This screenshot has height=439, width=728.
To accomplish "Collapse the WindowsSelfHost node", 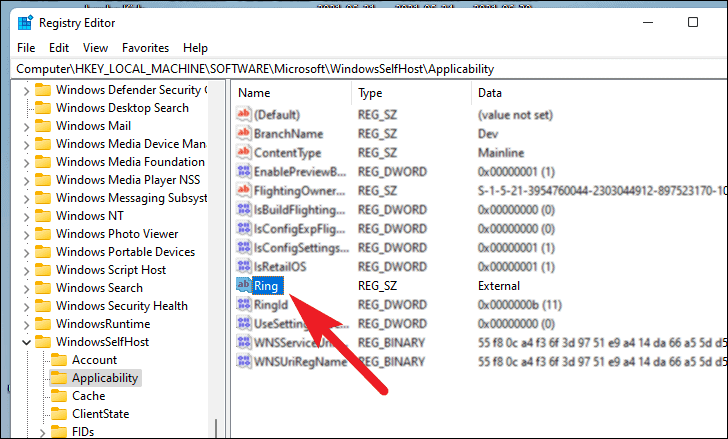I will click(26, 342).
